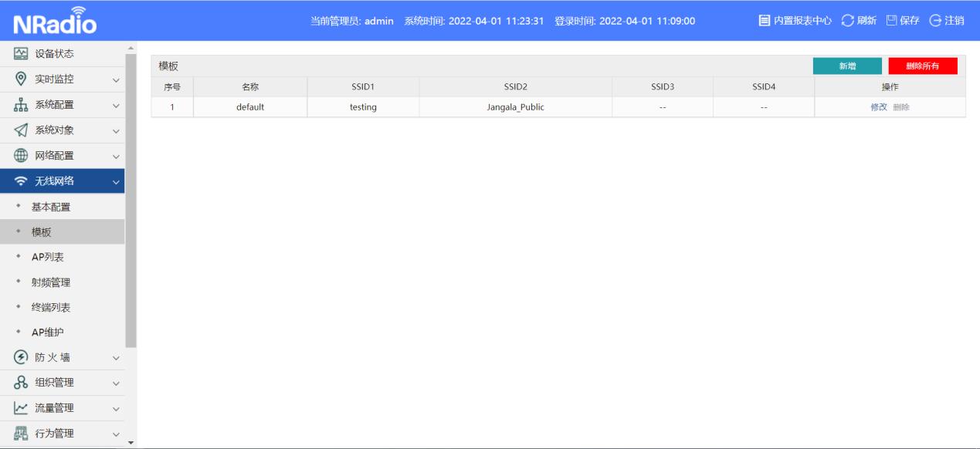980x449 pixels.
Task: Click the 防火墙 lightning bolt icon
Action: click(x=22, y=358)
